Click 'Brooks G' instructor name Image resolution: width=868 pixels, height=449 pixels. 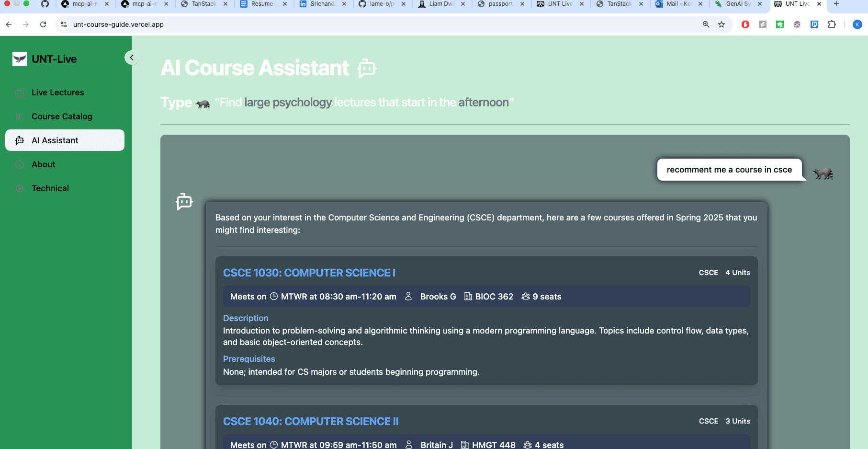(x=438, y=297)
